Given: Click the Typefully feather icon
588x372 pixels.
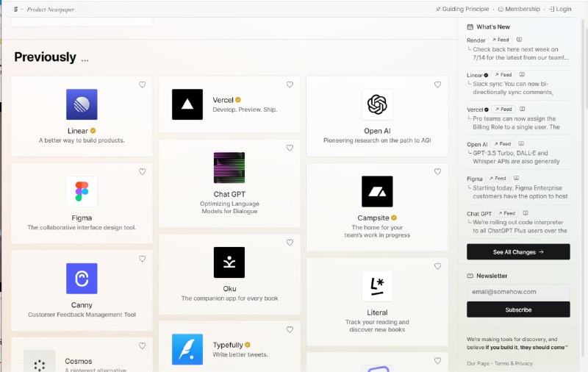Looking at the screenshot, I should [x=187, y=349].
